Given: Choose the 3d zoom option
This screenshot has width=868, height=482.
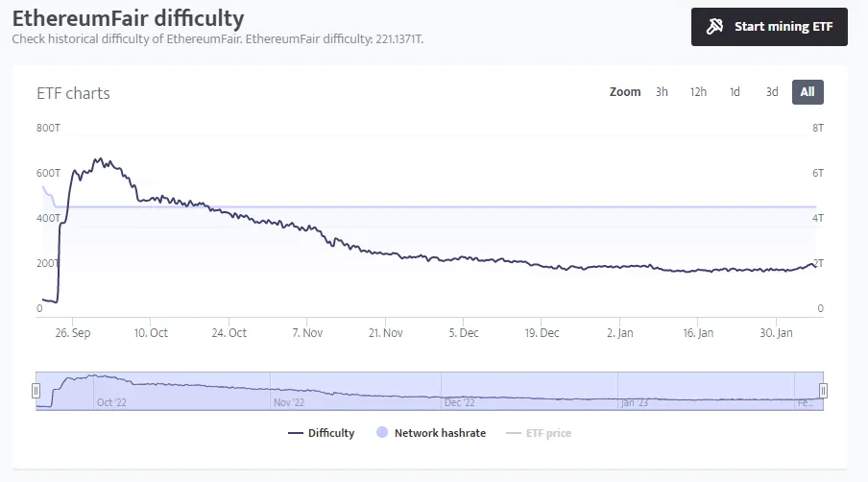Looking at the screenshot, I should 772,92.
